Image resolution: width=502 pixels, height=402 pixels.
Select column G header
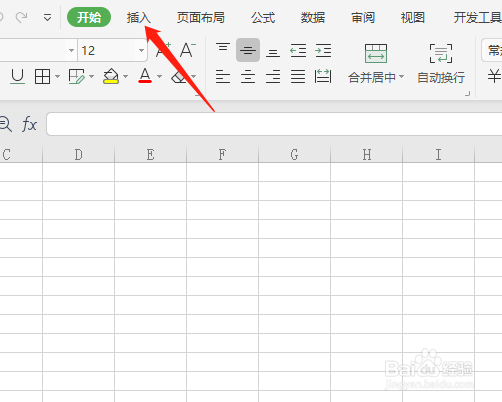pyautogui.click(x=294, y=154)
